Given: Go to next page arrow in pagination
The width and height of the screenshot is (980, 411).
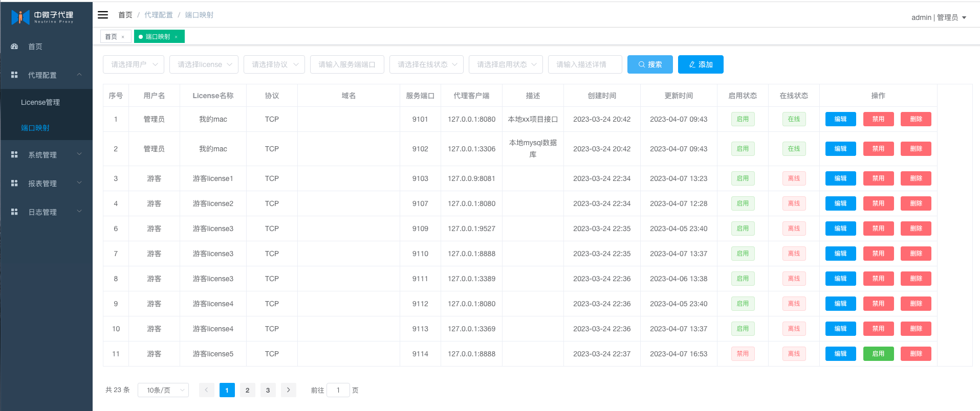Looking at the screenshot, I should click(x=289, y=390).
